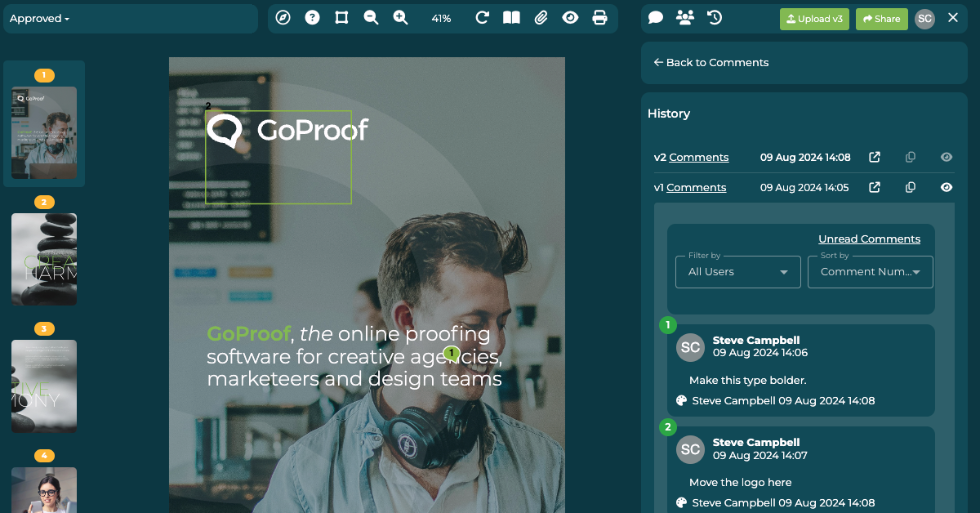The height and width of the screenshot is (513, 980).
Task: Toggle v1 visibility eye icon
Action: click(x=947, y=187)
